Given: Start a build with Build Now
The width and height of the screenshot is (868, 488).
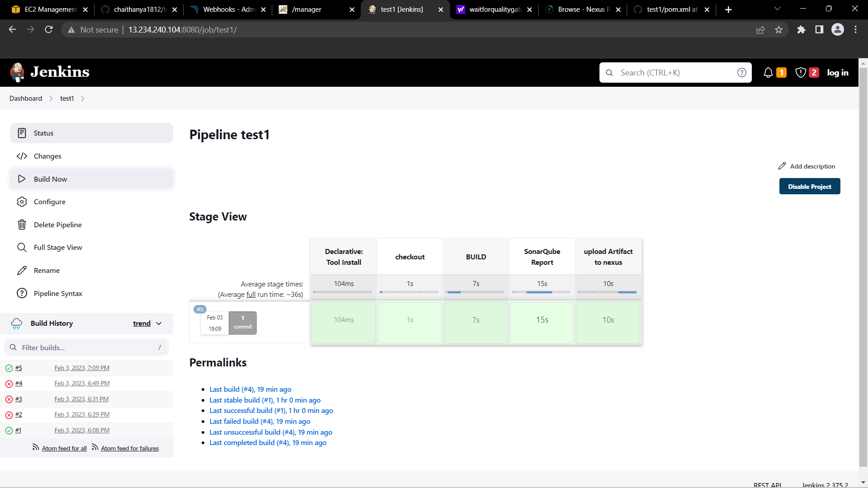Looking at the screenshot, I should 50,179.
